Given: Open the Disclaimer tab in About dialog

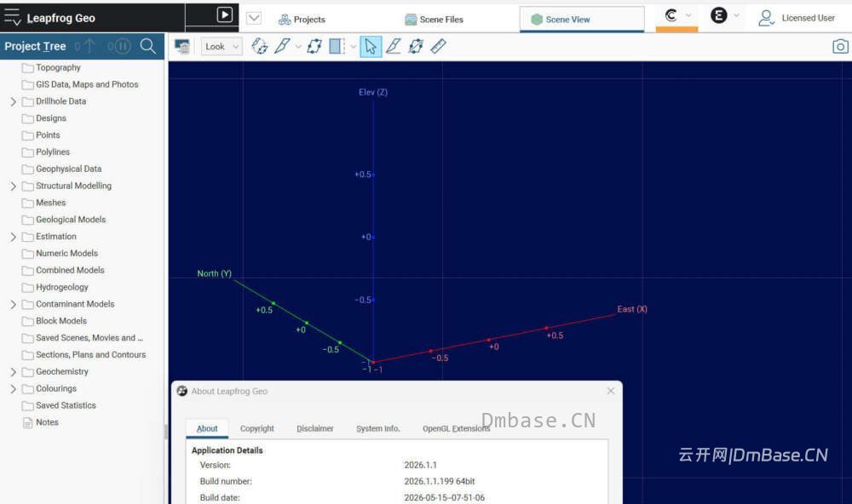Looking at the screenshot, I should [315, 428].
